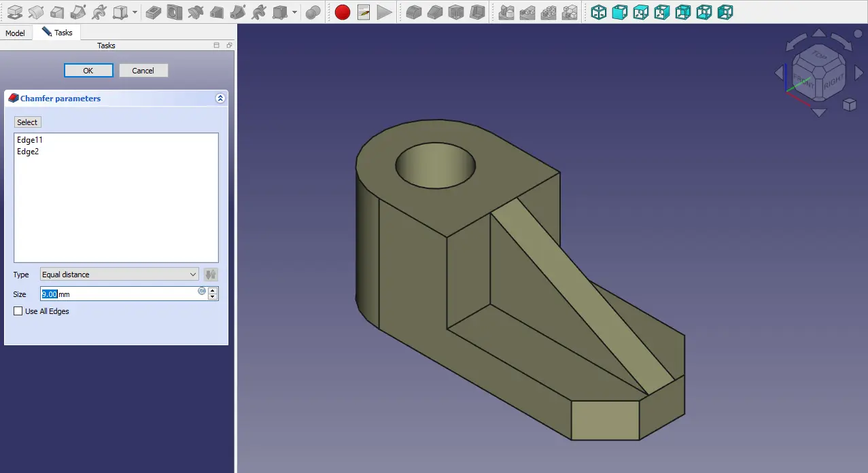Screen dimensions: 868x473
Task: Click the grey execute macro play icon
Action: point(385,12)
